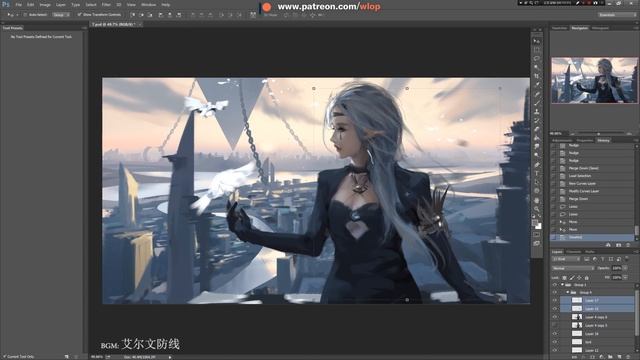Select the Rectangular Marquee tool

537,50
